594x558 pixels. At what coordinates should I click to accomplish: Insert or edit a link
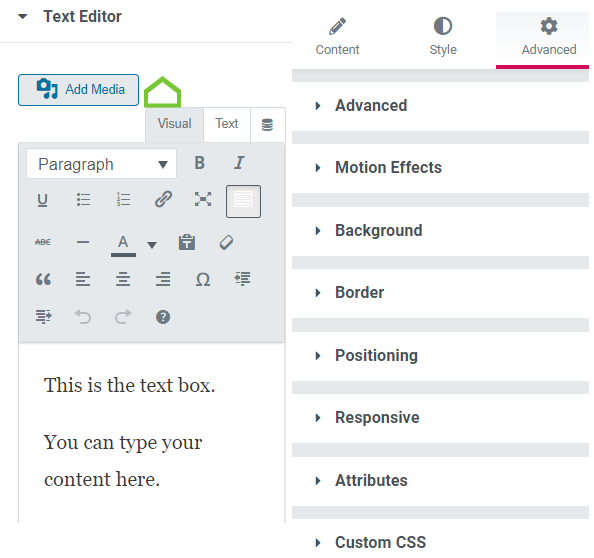point(163,199)
